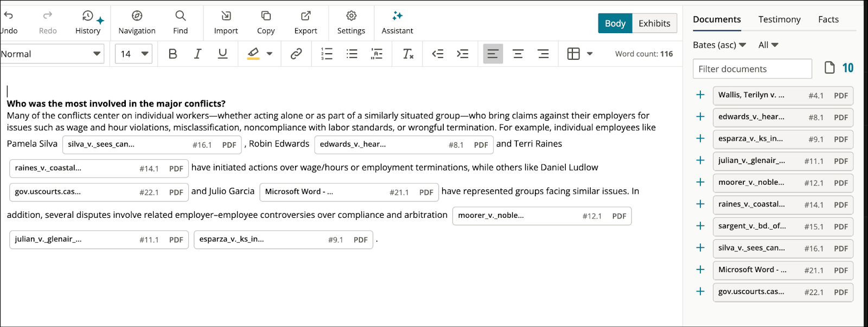Add edwards_v._hear document with plus
The height and width of the screenshot is (327, 868).
pyautogui.click(x=700, y=117)
